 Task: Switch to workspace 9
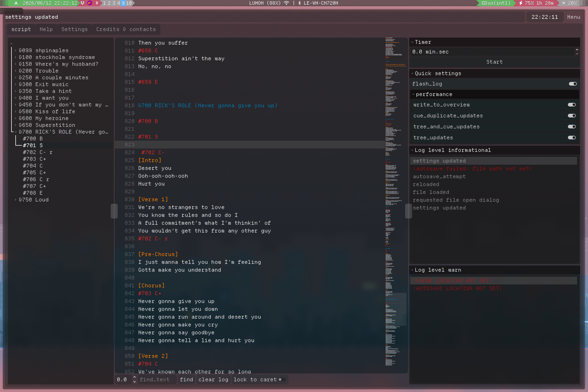(123, 3)
